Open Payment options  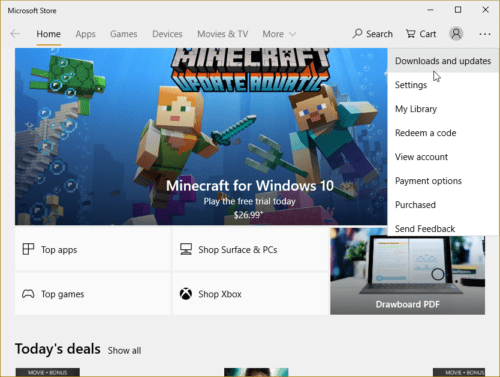(x=443, y=181)
